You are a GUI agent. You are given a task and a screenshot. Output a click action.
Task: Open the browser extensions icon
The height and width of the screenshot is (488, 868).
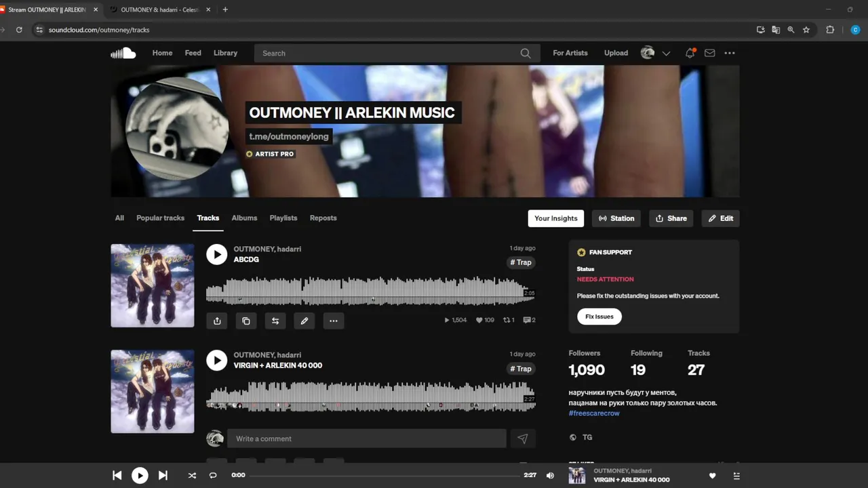pyautogui.click(x=830, y=30)
